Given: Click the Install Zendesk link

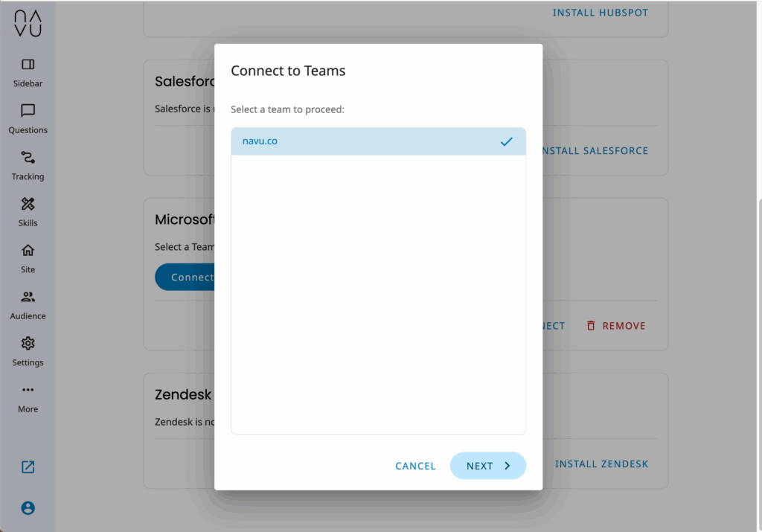Looking at the screenshot, I should click(601, 464).
